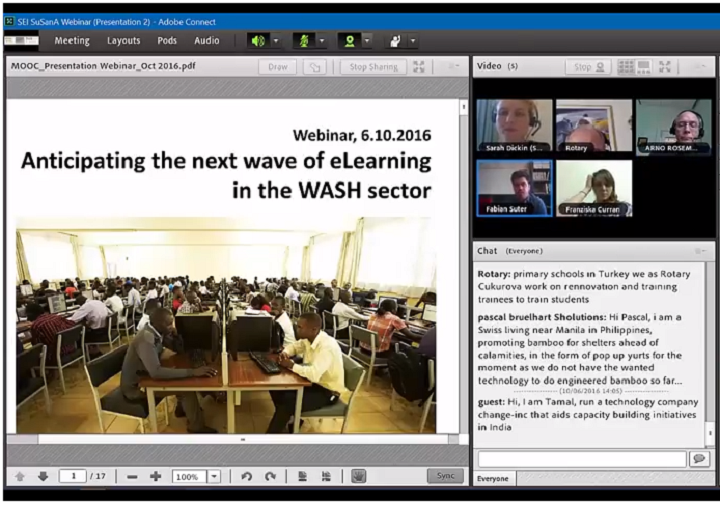Rotate the document counter-clockwise
This screenshot has height=506, width=720.
[247, 477]
